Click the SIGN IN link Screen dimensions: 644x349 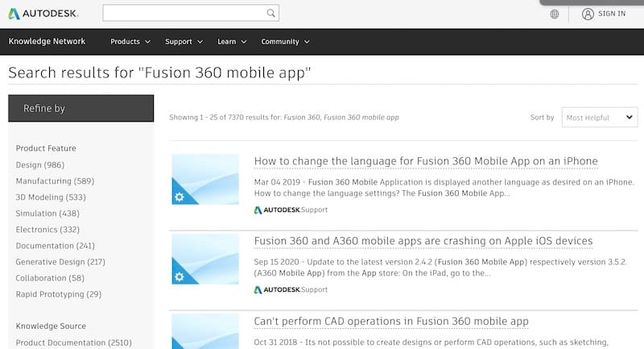(612, 14)
